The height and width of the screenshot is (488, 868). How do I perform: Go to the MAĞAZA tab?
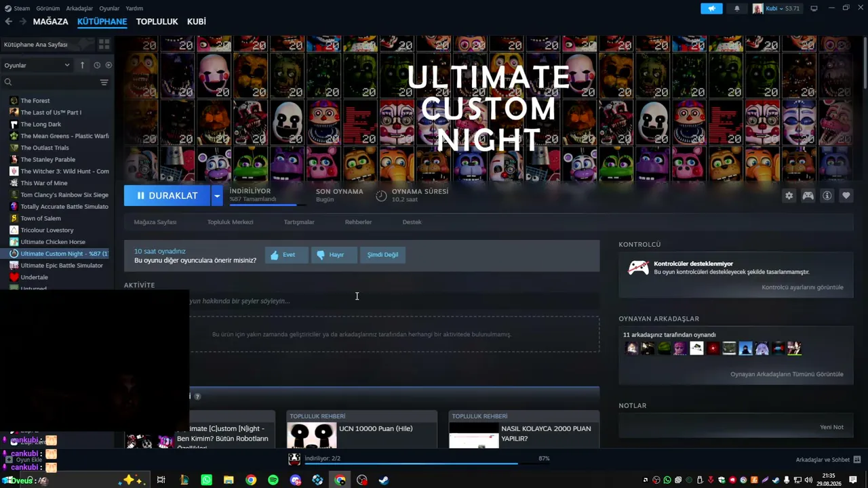[50, 22]
